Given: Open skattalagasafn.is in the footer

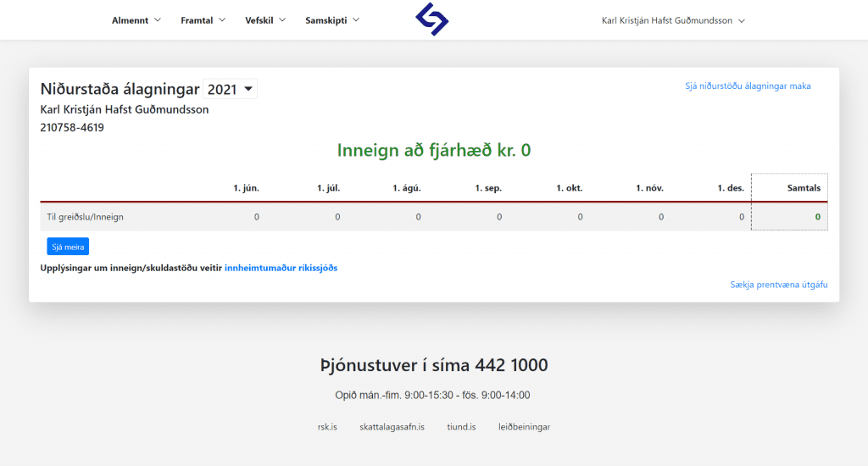Looking at the screenshot, I should coord(392,427).
